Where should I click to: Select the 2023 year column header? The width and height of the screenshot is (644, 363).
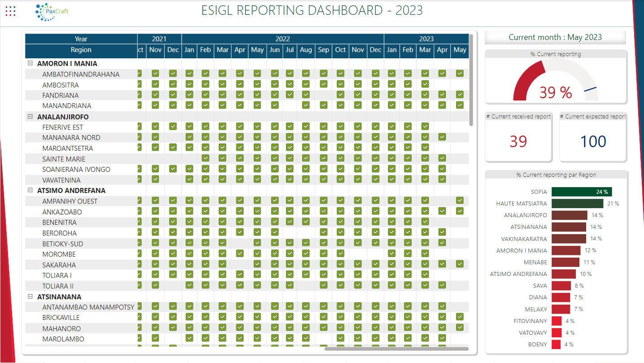[x=426, y=39]
